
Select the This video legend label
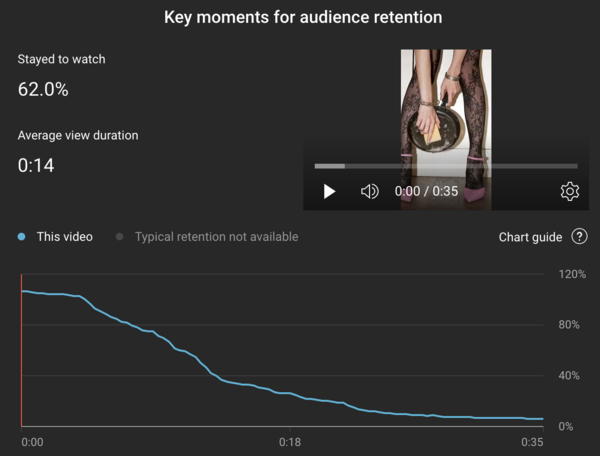pyautogui.click(x=64, y=237)
